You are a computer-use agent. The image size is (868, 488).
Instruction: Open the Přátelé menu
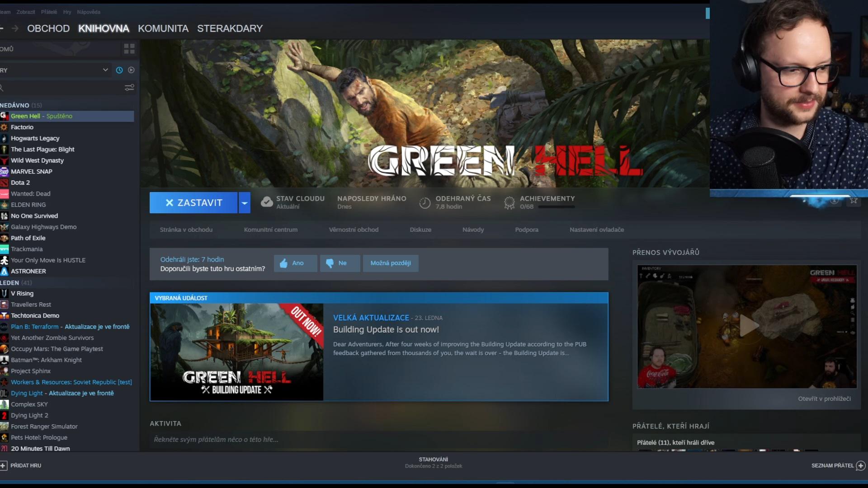point(49,12)
